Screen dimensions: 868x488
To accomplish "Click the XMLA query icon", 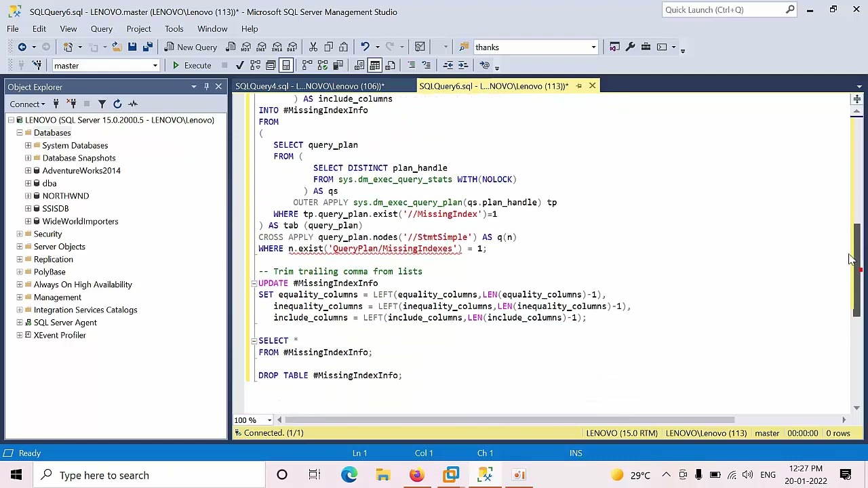I will pyautogui.click(x=277, y=47).
